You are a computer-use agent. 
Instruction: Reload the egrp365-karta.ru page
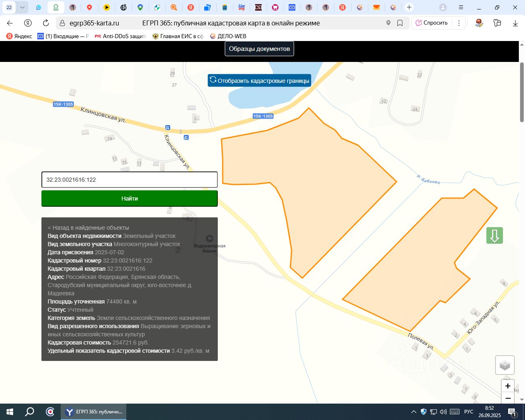pos(46,23)
